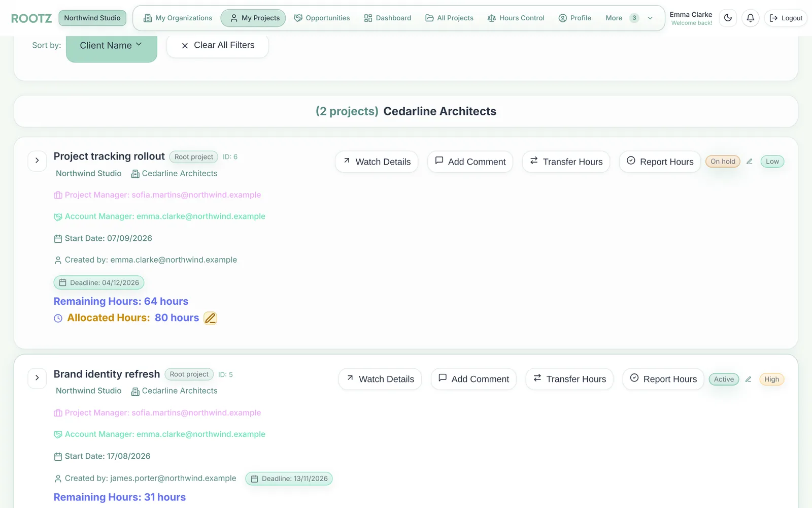
Task: Click the Active status badge
Action: pyautogui.click(x=724, y=379)
